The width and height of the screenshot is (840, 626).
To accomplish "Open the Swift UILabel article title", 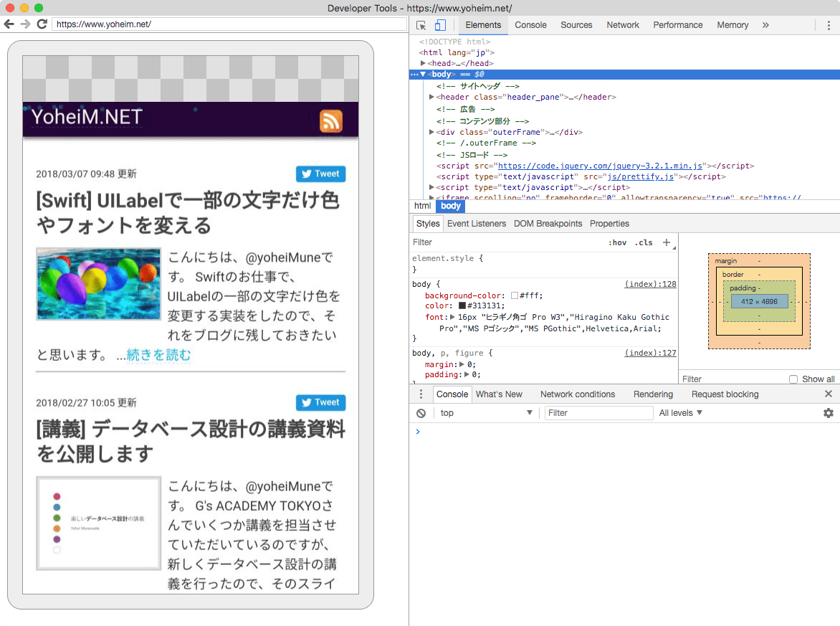I will 188,213.
